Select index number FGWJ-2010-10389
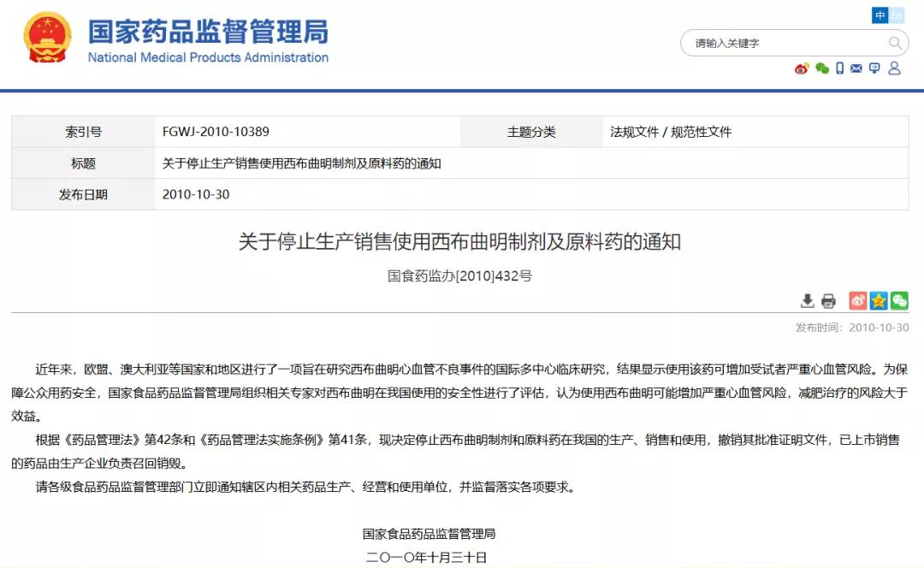This screenshot has width=924, height=568. click(x=216, y=132)
